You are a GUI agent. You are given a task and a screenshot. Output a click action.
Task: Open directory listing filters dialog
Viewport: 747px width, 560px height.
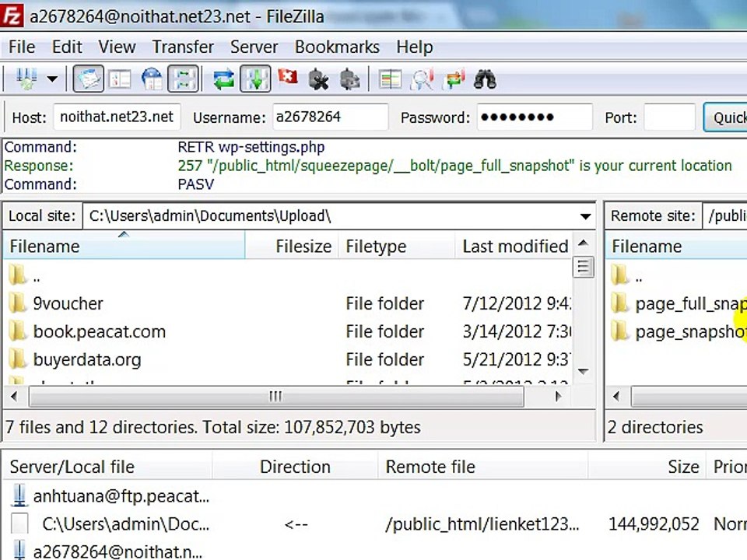[x=390, y=79]
